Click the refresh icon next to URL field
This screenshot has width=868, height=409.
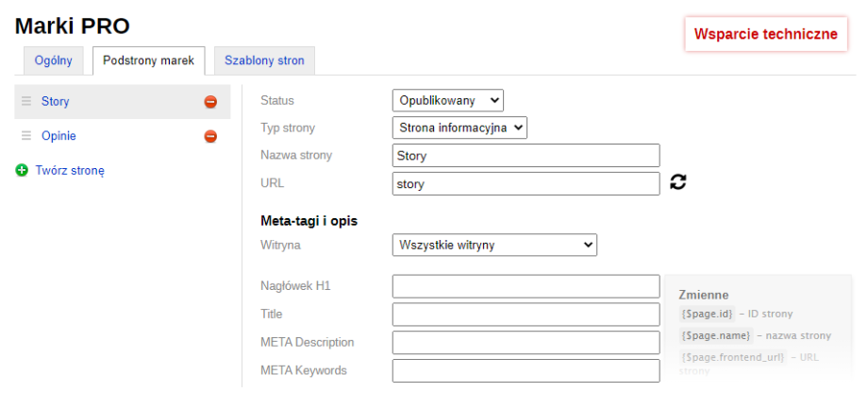pos(677,183)
